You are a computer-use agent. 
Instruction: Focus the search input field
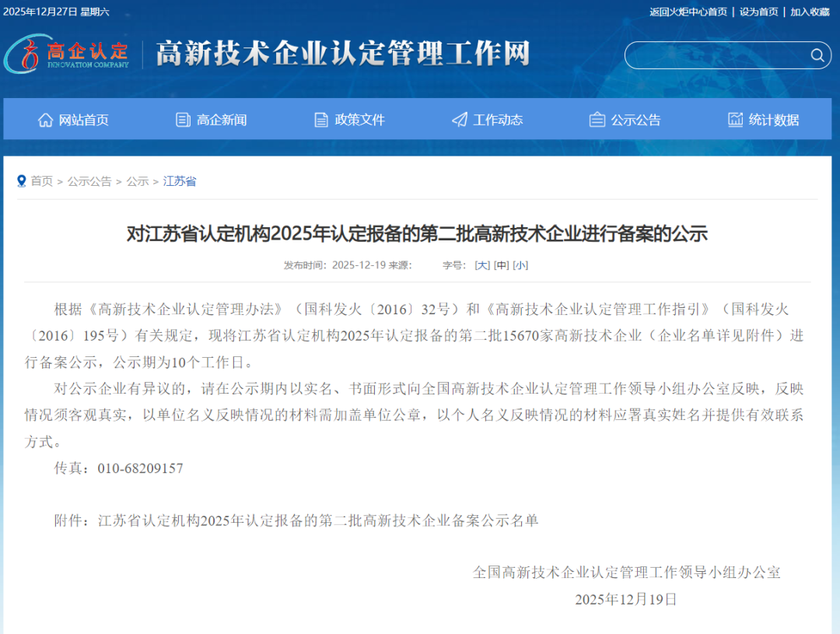click(716, 55)
